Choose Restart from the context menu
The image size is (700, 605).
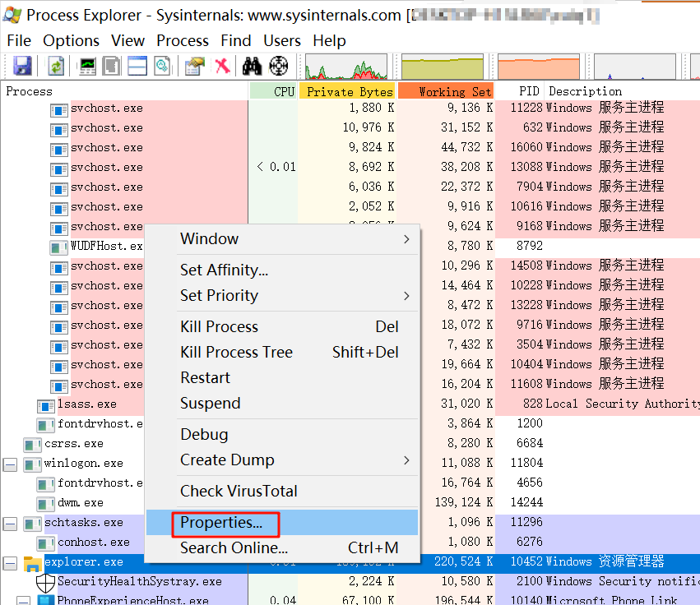coord(282,377)
